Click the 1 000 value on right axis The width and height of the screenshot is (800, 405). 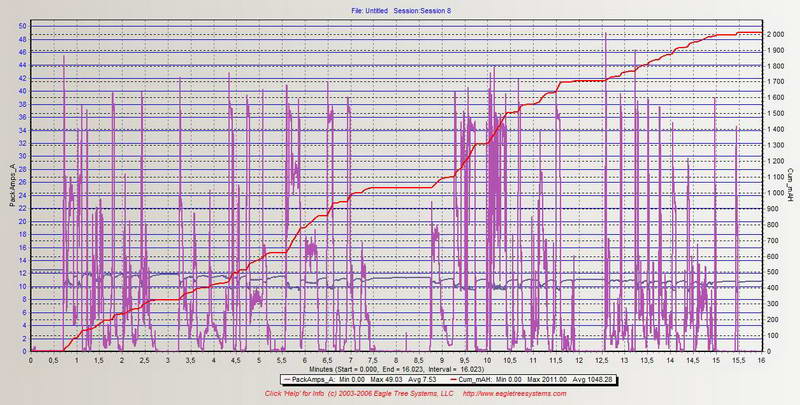point(776,193)
